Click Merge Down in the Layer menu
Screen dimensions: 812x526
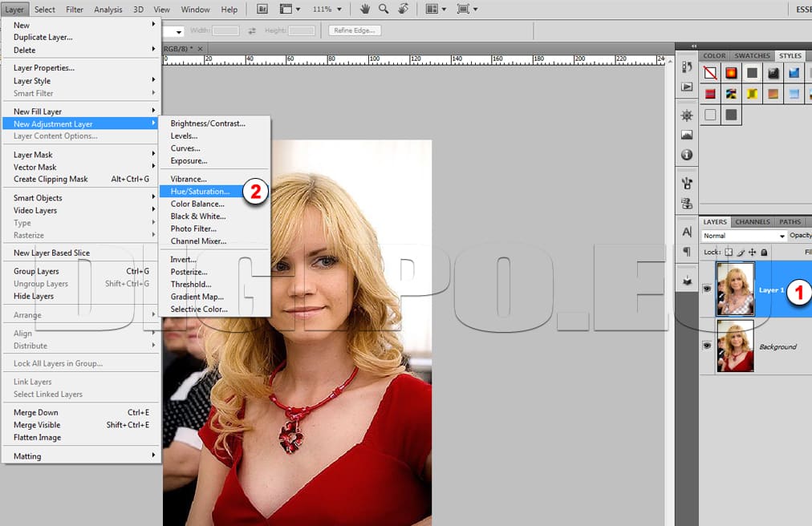(x=36, y=413)
